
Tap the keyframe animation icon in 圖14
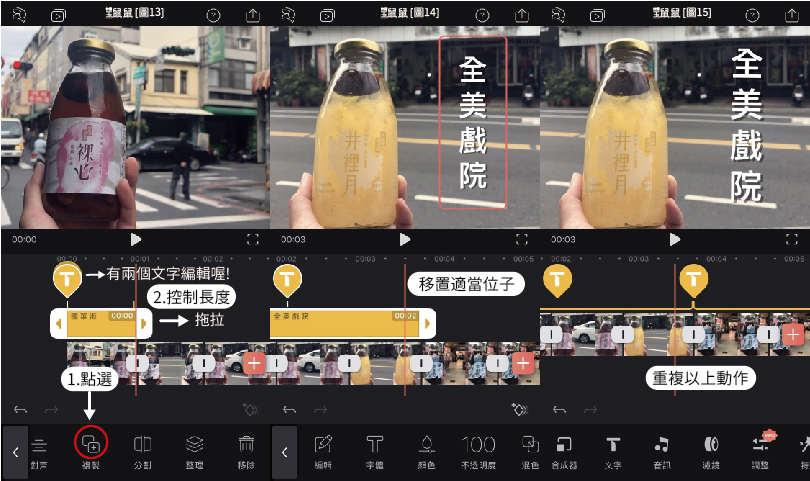click(x=519, y=409)
